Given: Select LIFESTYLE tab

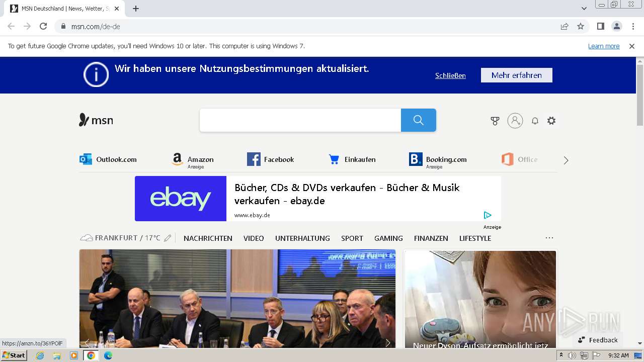Looking at the screenshot, I should (475, 238).
